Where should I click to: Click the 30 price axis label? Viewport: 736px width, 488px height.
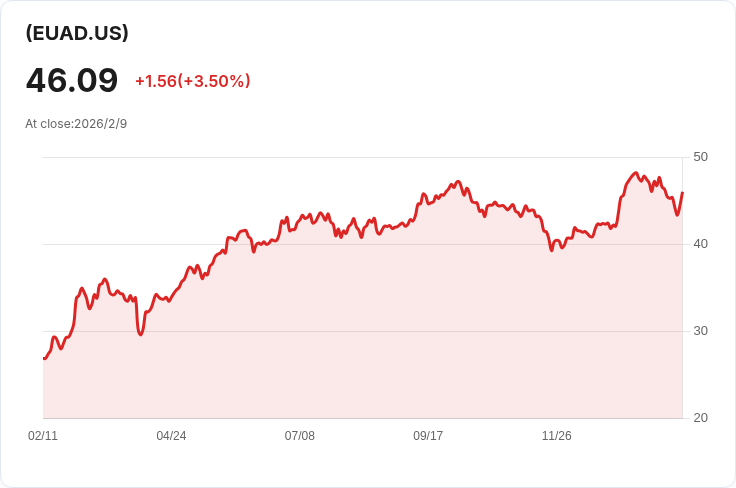click(x=700, y=331)
